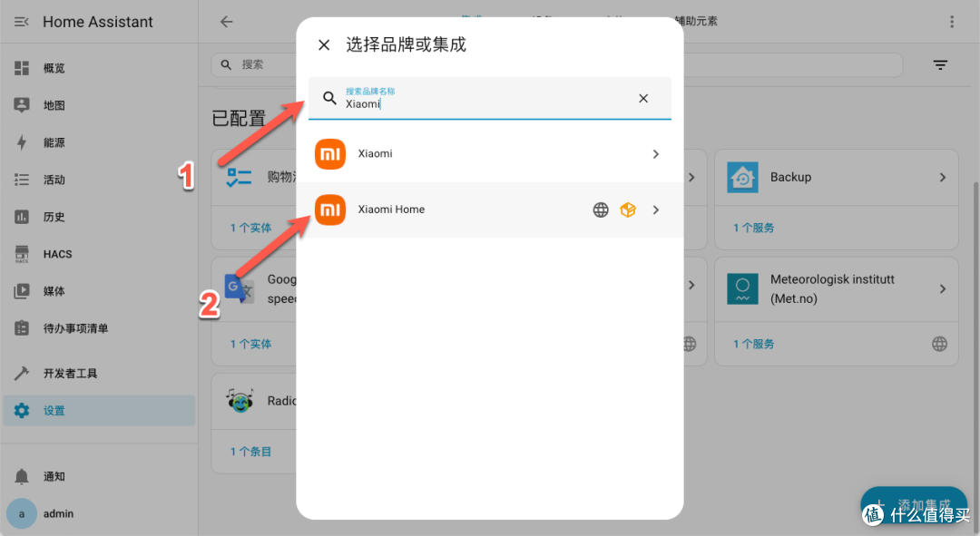Viewport: 980px width, 536px height.
Task: Expand Backup with its chevron
Action: pyautogui.click(x=943, y=178)
